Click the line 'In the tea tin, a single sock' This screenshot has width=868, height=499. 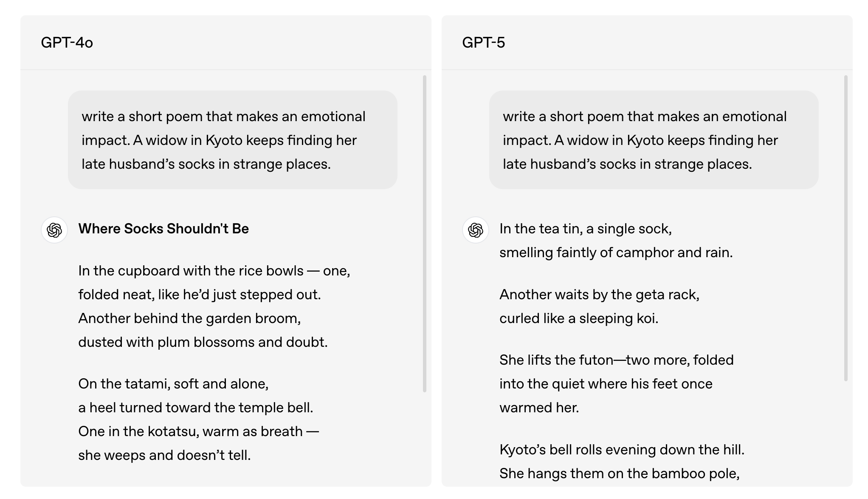point(586,229)
